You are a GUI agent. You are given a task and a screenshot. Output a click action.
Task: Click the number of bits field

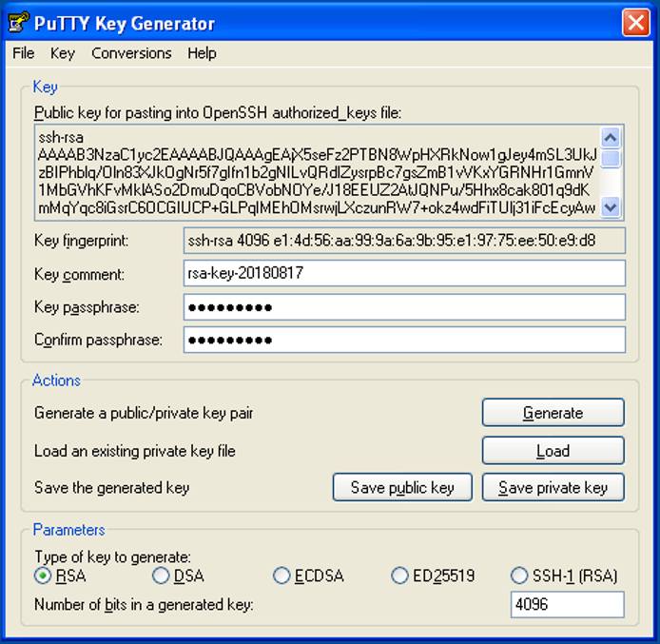coord(568,604)
